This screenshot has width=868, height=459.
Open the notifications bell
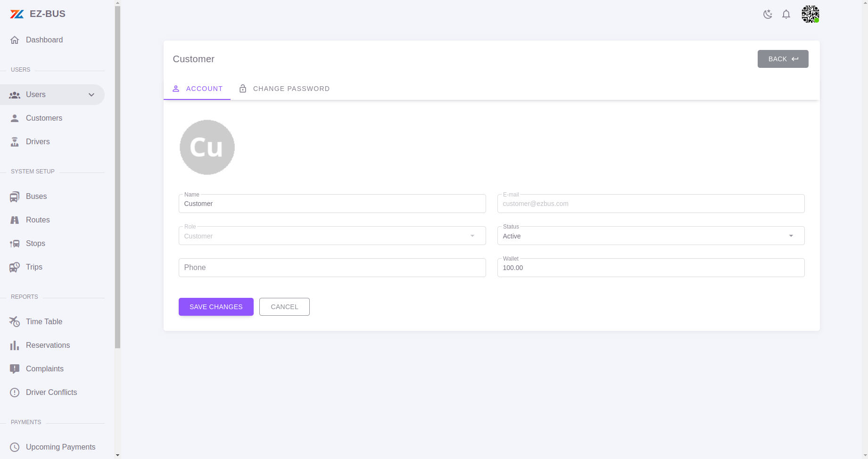786,14
